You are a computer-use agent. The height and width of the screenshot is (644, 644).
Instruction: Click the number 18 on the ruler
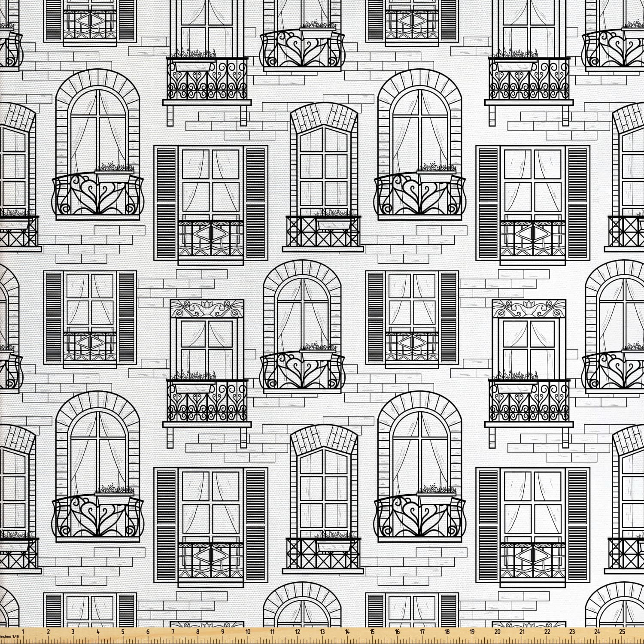coord(447,632)
